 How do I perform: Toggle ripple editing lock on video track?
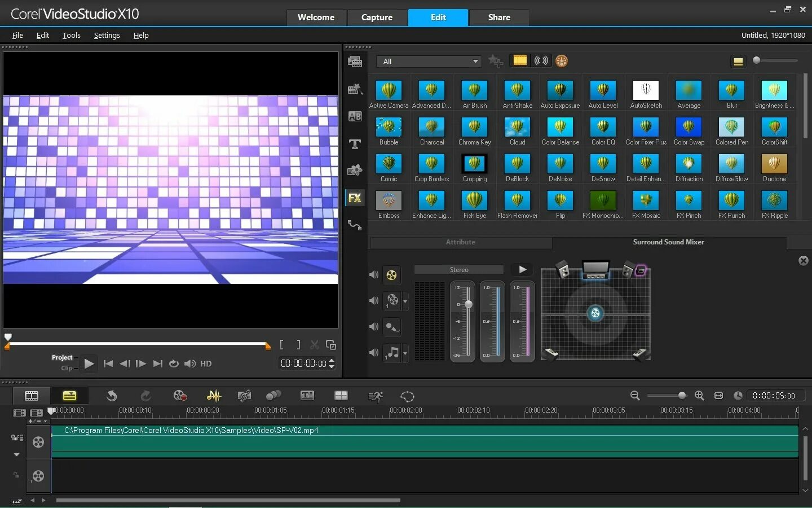pos(17,437)
